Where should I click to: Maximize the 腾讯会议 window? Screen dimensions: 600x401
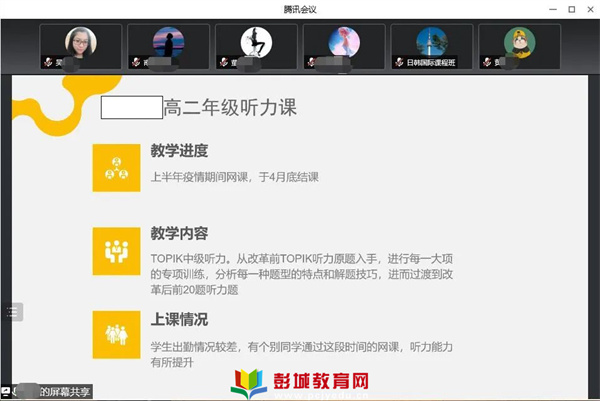point(572,9)
